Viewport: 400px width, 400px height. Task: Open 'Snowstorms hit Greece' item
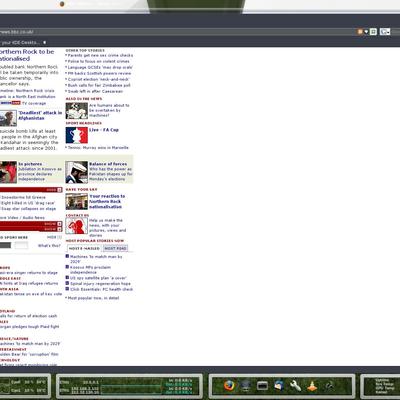pyautogui.click(x=23, y=197)
